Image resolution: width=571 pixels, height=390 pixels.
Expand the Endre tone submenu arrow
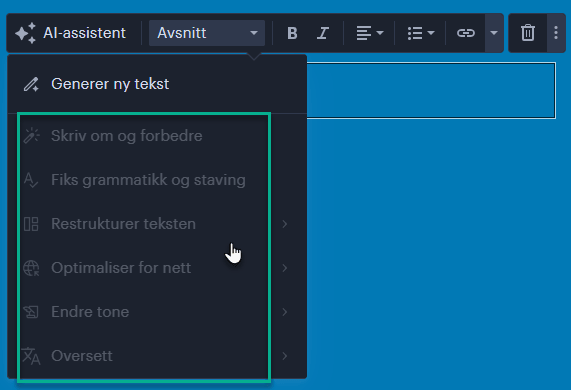(x=285, y=312)
